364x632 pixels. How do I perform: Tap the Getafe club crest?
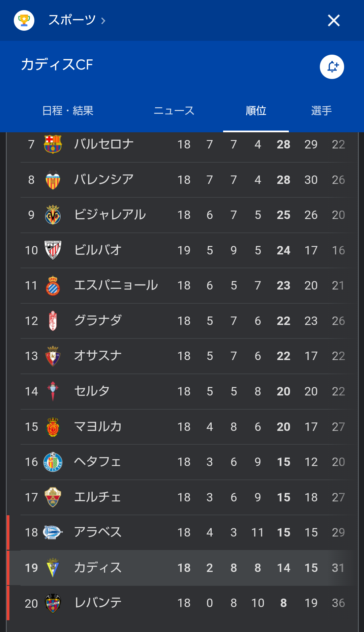click(x=53, y=462)
